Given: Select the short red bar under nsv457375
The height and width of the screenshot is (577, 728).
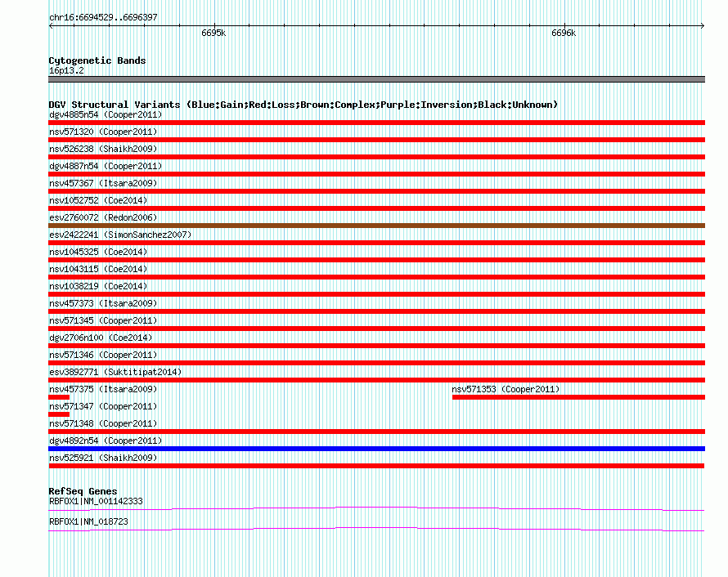Looking at the screenshot, I should (x=59, y=397).
